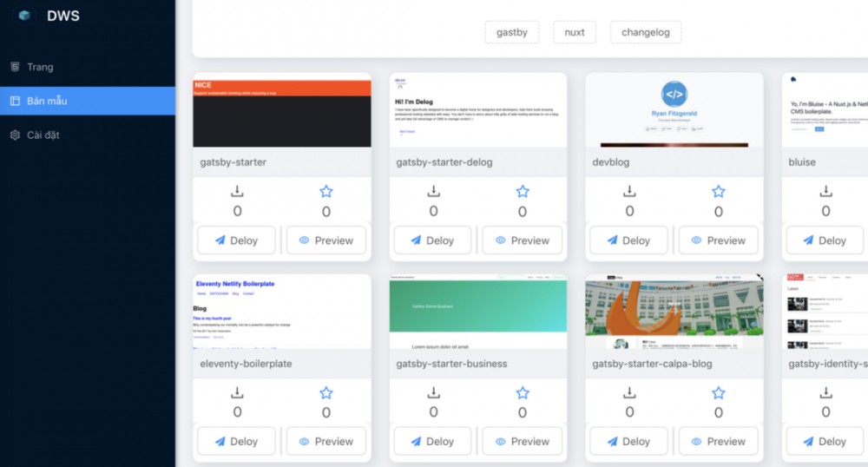Open Cài đặt settings in sidebar
868x467 pixels.
click(43, 135)
